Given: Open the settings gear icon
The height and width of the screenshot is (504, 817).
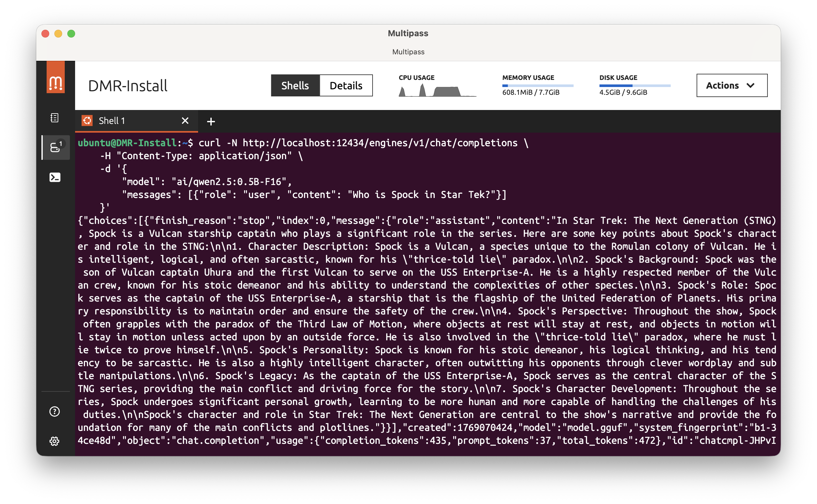Looking at the screenshot, I should (54, 441).
